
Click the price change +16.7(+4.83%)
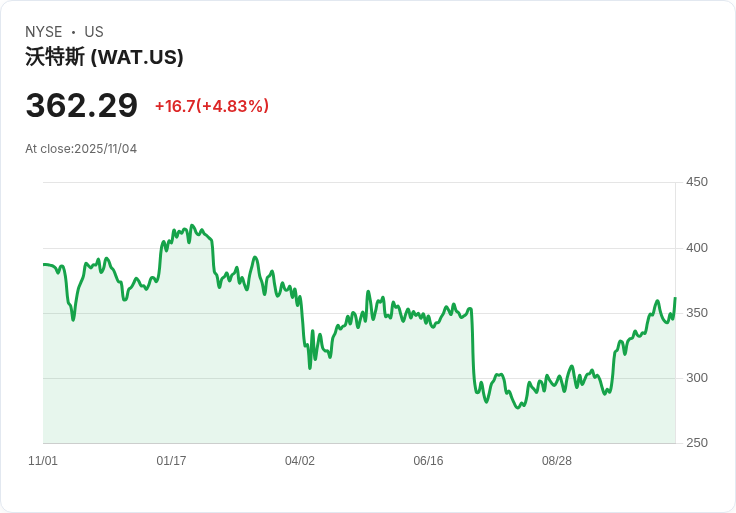(211, 106)
